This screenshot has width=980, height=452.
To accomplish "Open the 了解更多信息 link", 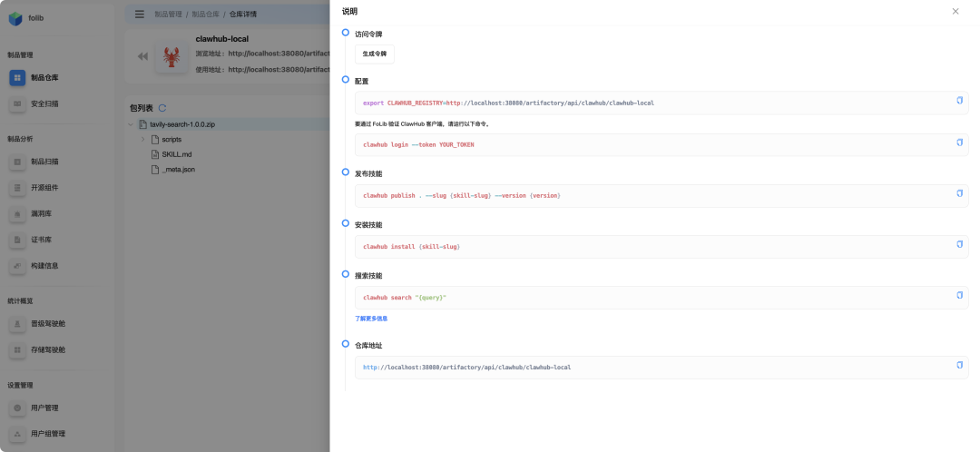I will 371,319.
